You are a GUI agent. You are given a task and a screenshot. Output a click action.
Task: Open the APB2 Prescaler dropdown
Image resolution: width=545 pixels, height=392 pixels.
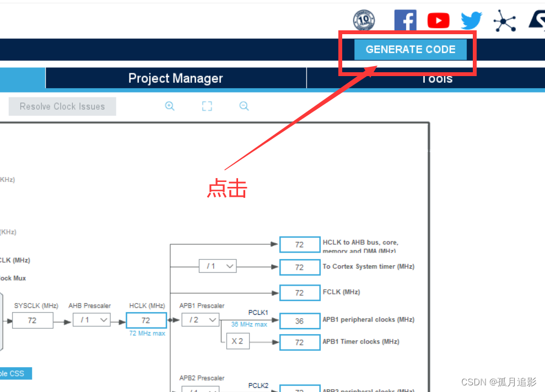point(201,389)
